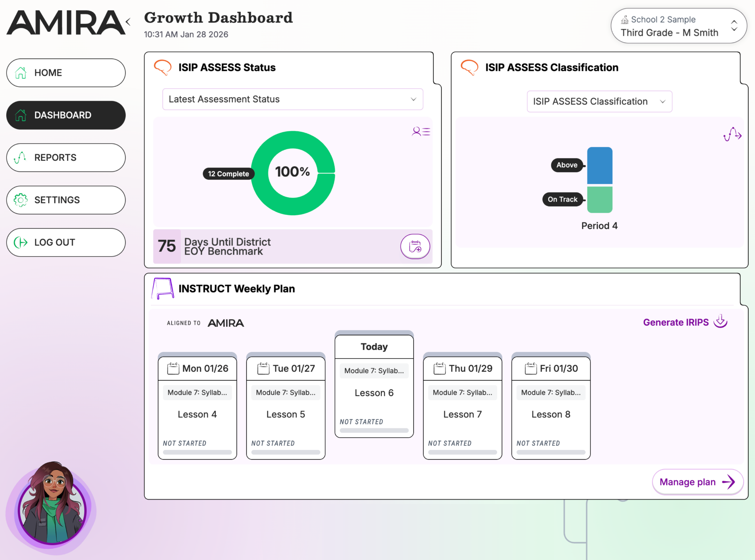Open REPORTS from the sidebar
Viewport: 755px width, 560px height.
click(66, 158)
